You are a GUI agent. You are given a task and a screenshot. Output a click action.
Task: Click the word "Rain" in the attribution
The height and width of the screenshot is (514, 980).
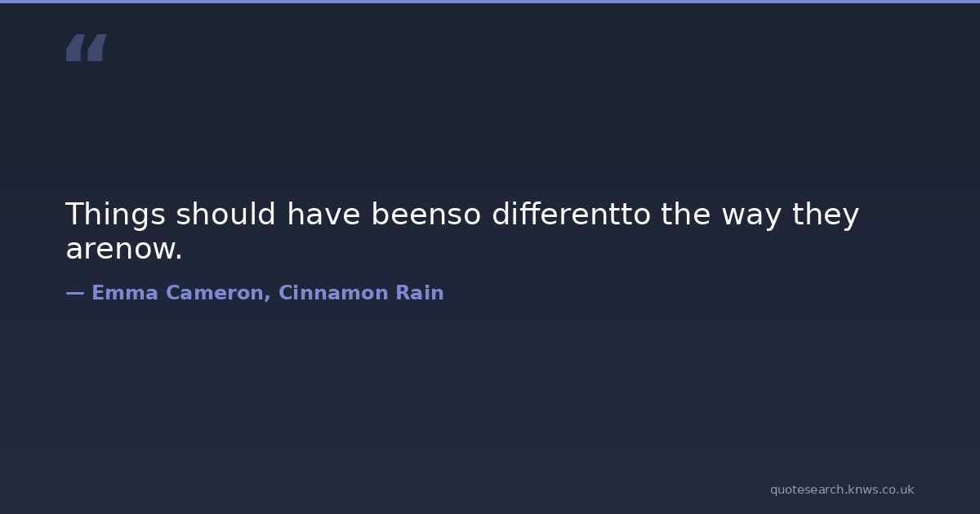420,293
